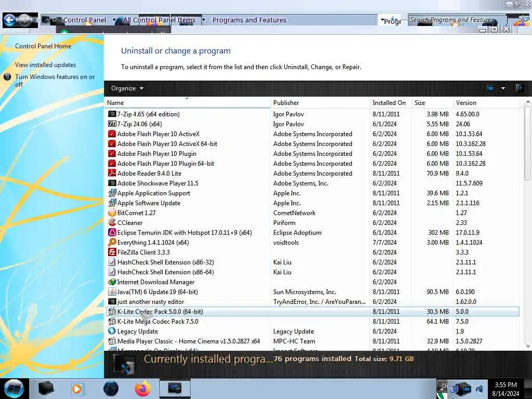Open the Control Panel Home link
532x399 pixels.
[x=43, y=46]
